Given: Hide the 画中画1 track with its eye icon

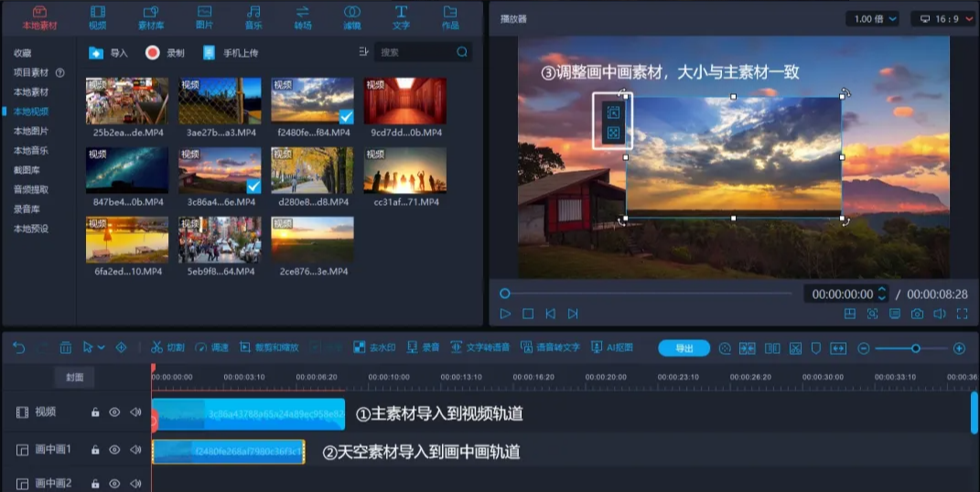Looking at the screenshot, I should coord(114,450).
